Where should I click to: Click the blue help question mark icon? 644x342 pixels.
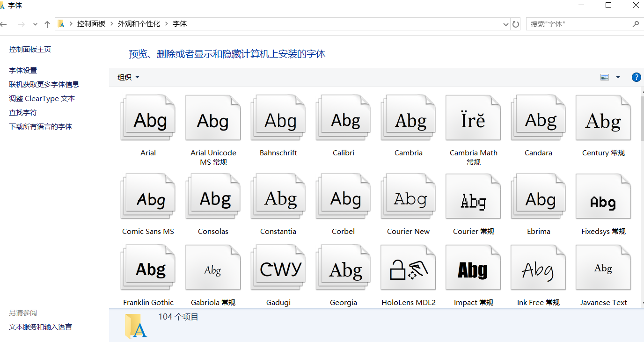636,77
